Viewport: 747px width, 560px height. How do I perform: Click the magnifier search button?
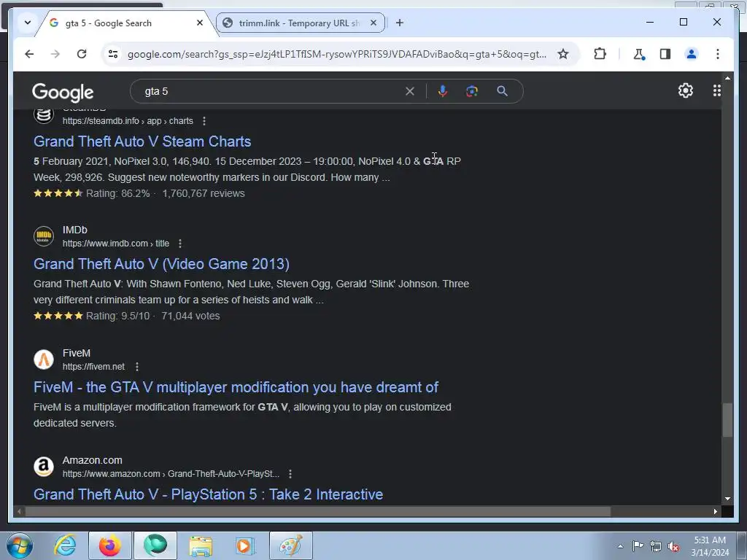(502, 91)
